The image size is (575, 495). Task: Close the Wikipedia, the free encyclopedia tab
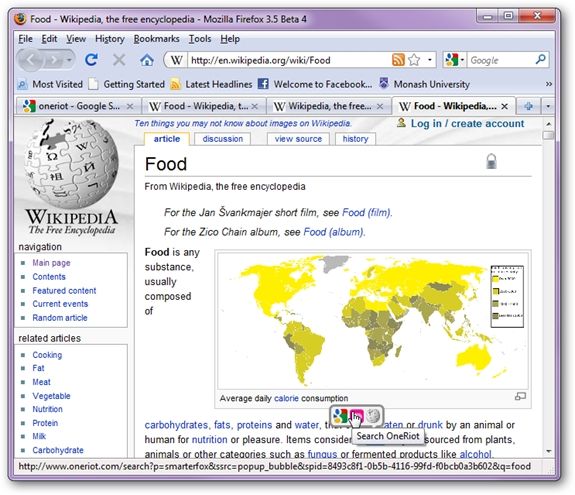tap(380, 106)
